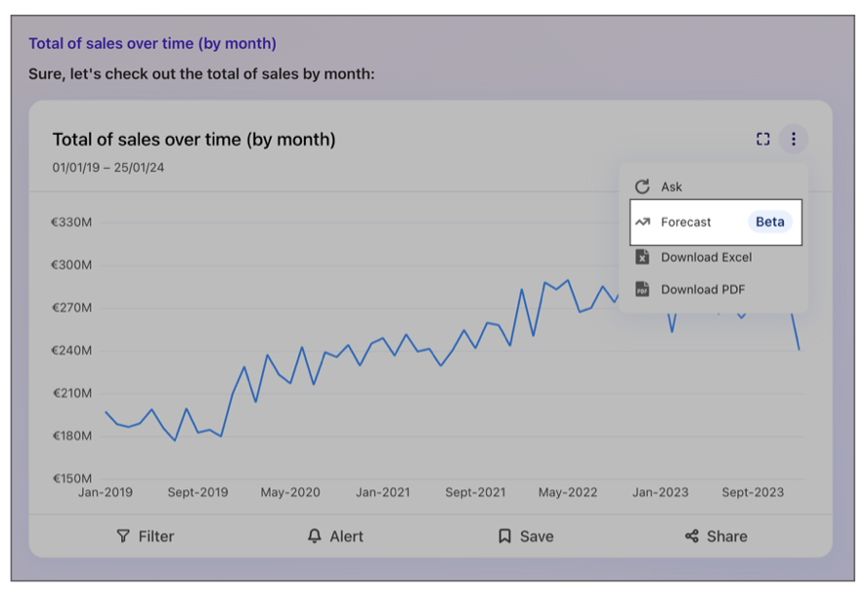Click the Alert bell icon

click(x=314, y=536)
